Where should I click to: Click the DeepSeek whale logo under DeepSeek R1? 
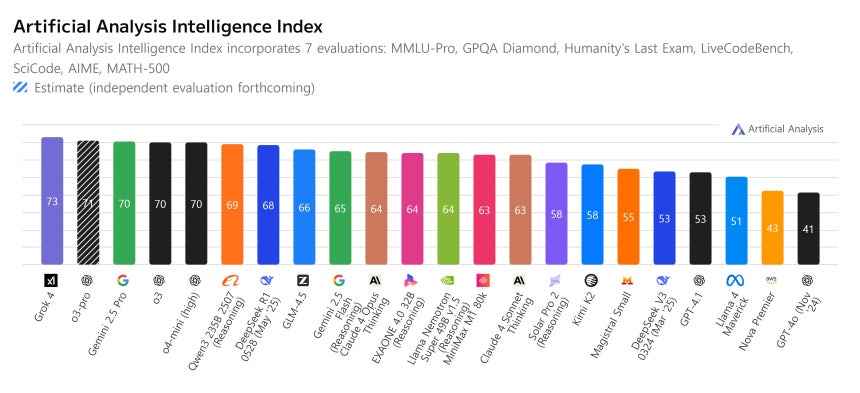[x=267, y=281]
